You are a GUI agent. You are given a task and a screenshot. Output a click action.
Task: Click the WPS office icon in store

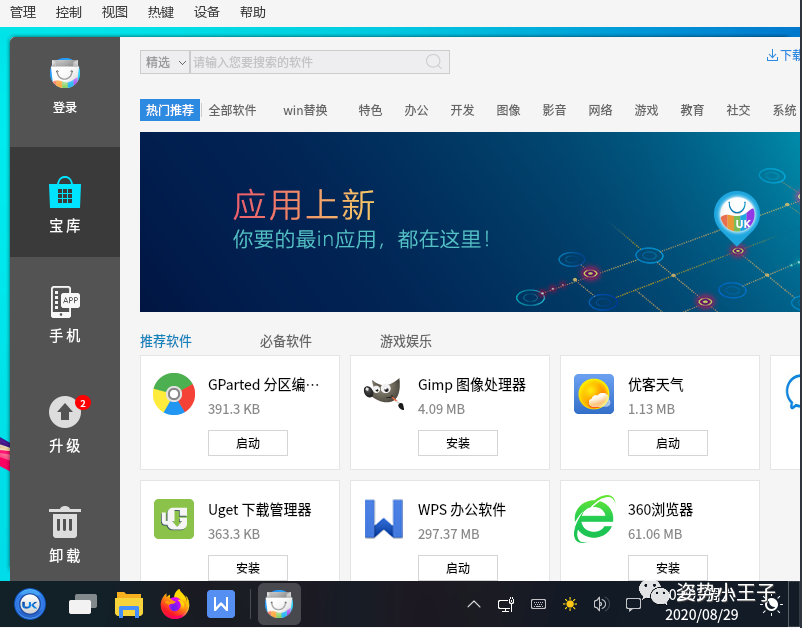point(384,519)
